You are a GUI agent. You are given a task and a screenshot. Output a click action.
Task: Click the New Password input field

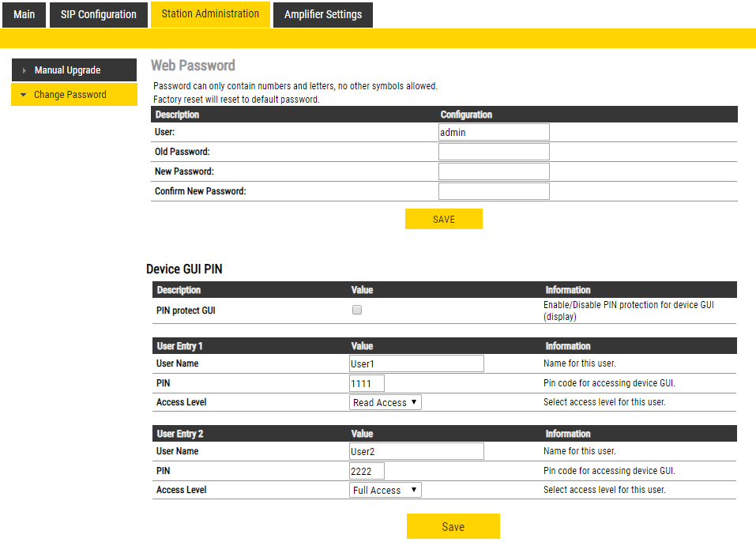tap(494, 171)
